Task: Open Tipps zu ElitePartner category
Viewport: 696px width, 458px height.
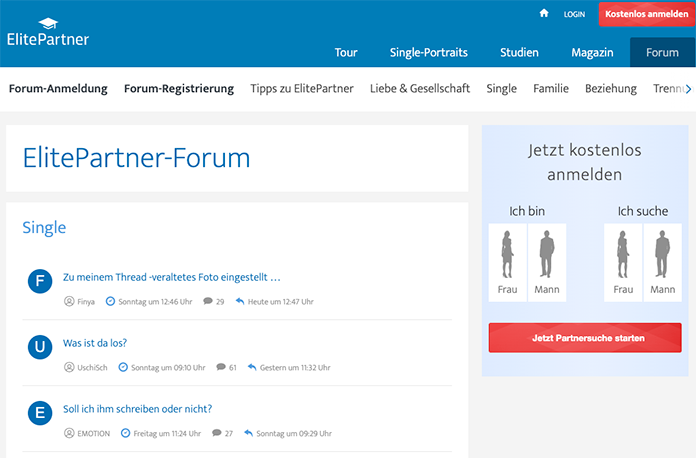Action: (x=302, y=88)
